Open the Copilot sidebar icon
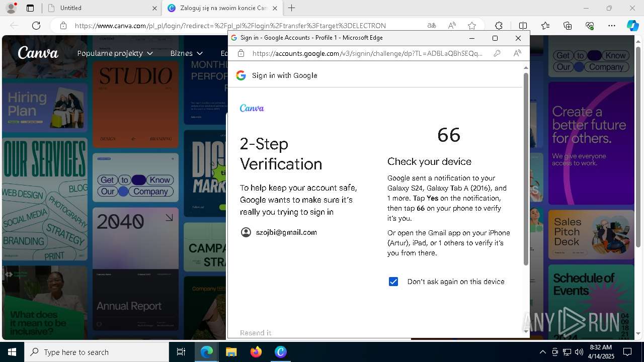 point(632,26)
